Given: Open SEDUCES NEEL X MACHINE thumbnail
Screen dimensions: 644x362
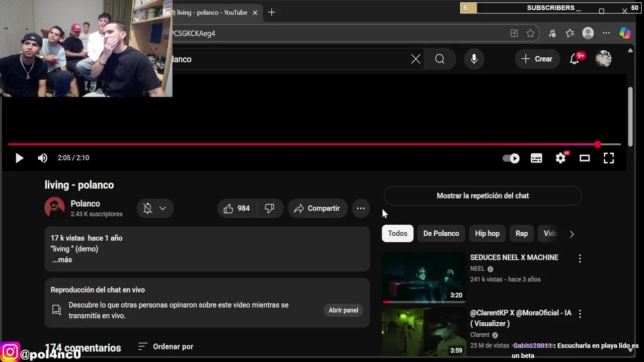Looking at the screenshot, I should (424, 277).
